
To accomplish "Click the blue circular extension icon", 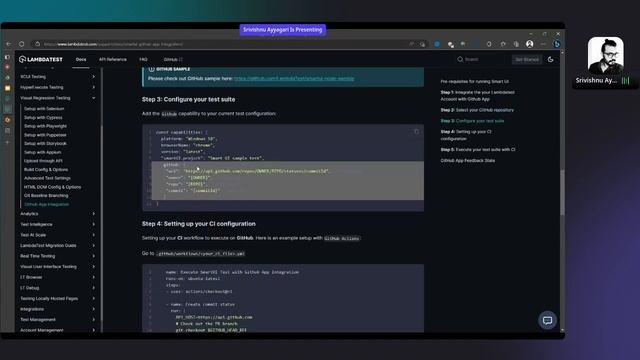I will point(437,44).
